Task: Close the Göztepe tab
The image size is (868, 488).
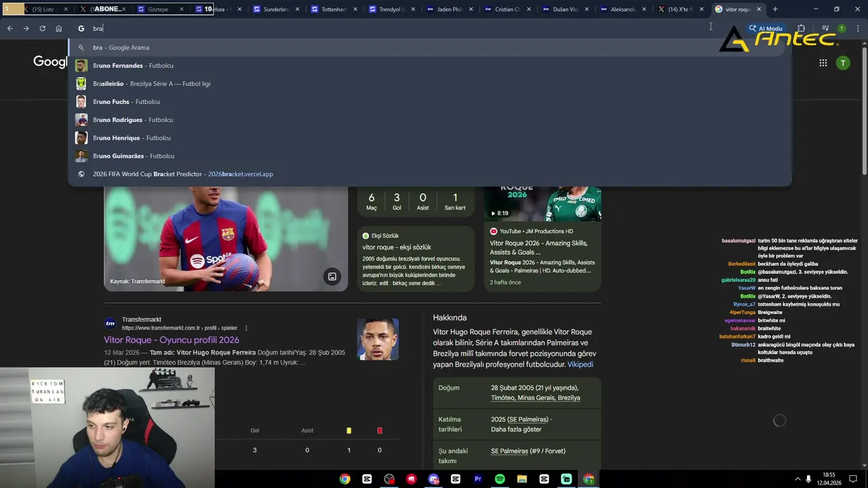Action: 182,9
